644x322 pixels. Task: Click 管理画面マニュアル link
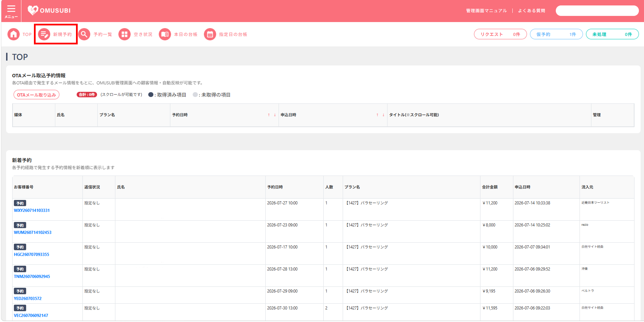(486, 11)
